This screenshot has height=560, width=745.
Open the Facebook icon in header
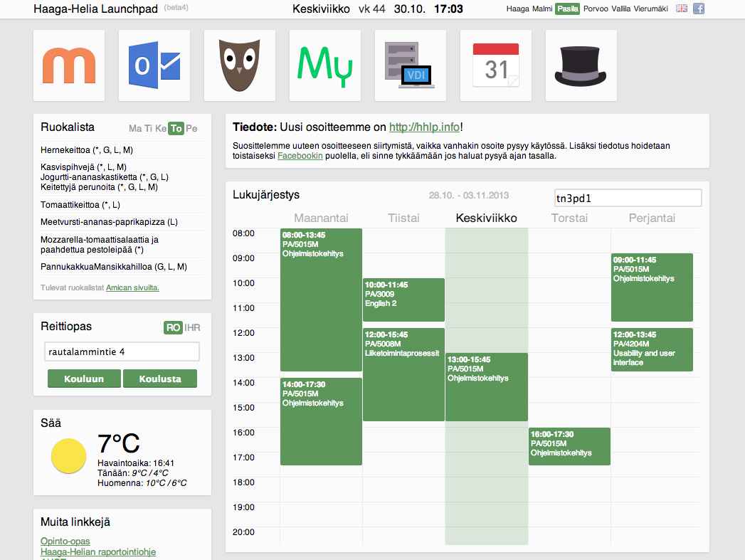coord(699,9)
